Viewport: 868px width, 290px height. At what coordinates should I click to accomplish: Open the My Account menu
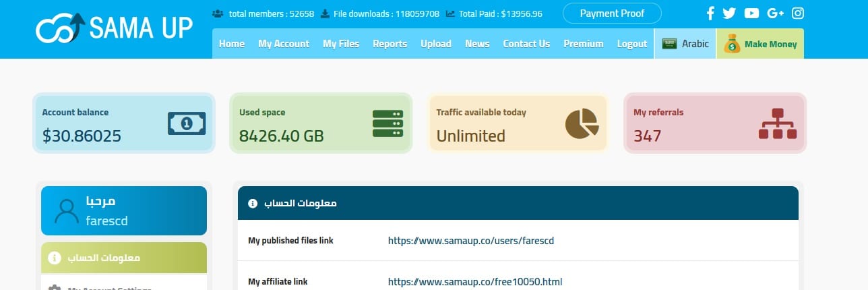coord(284,44)
